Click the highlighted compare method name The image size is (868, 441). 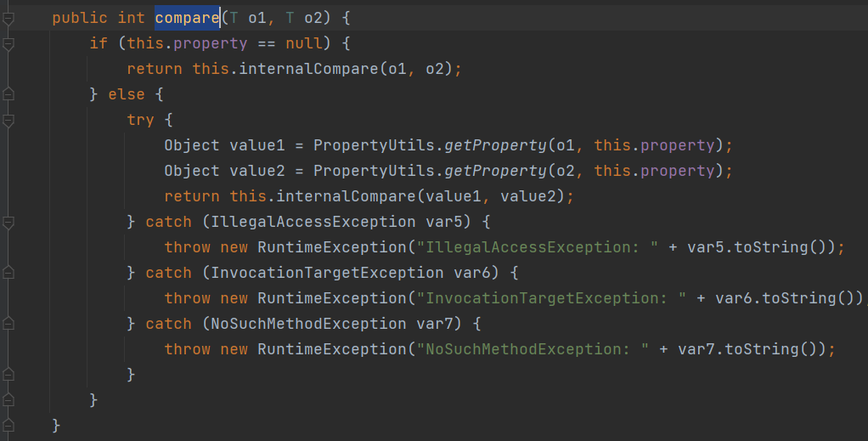[187, 18]
